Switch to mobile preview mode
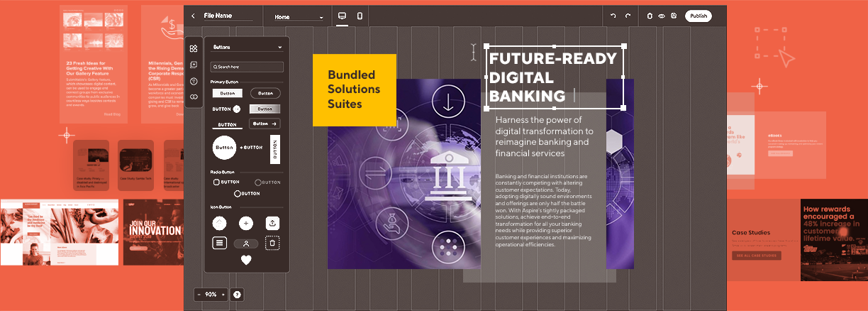Image resolution: width=868 pixels, height=311 pixels. 360,16
